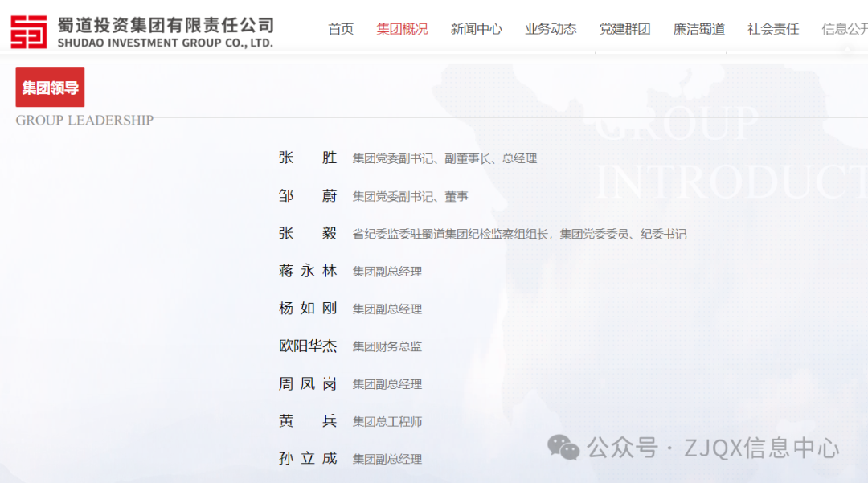Click the red 集团领导 tab button
This screenshot has height=483, width=868.
point(50,88)
